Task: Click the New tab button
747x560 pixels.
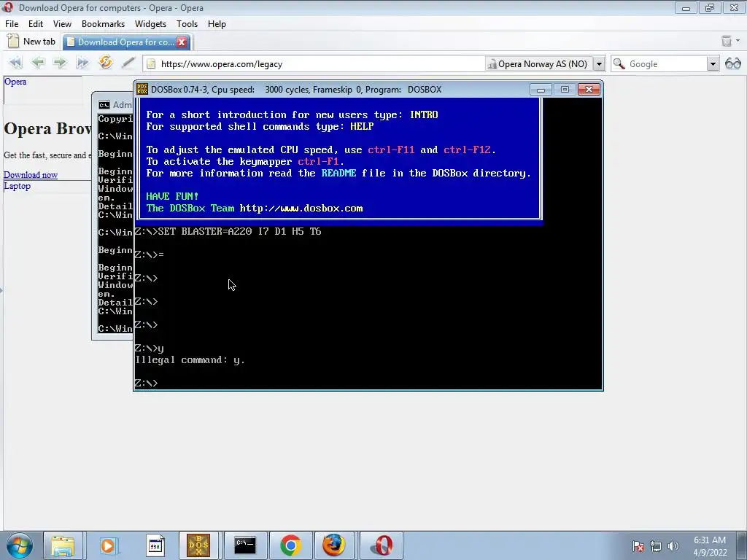Action: tap(32, 42)
